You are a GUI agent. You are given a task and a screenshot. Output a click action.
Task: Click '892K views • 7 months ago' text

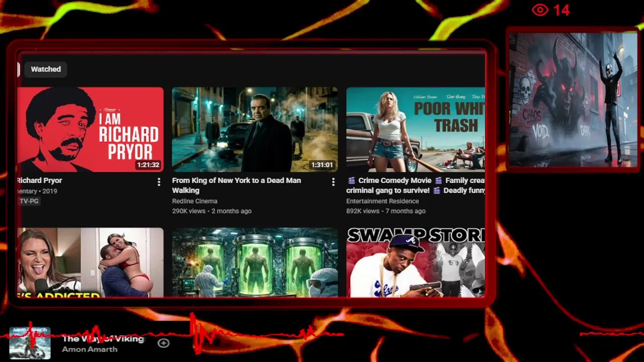[386, 211]
